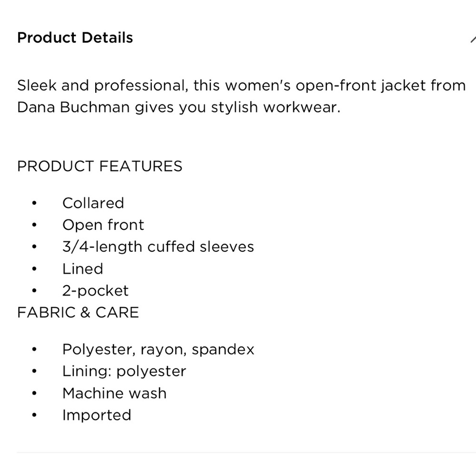
Task: Click the Dana Buchman brand name
Action: coord(73,107)
